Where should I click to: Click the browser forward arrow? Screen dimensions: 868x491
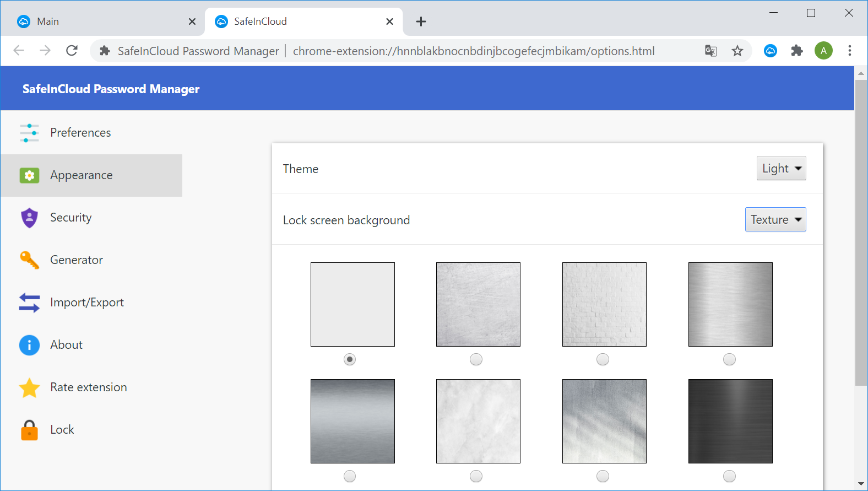point(45,51)
